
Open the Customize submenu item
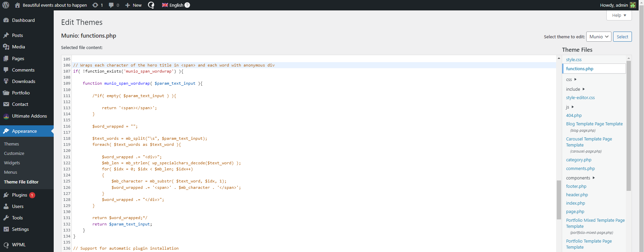click(14, 153)
